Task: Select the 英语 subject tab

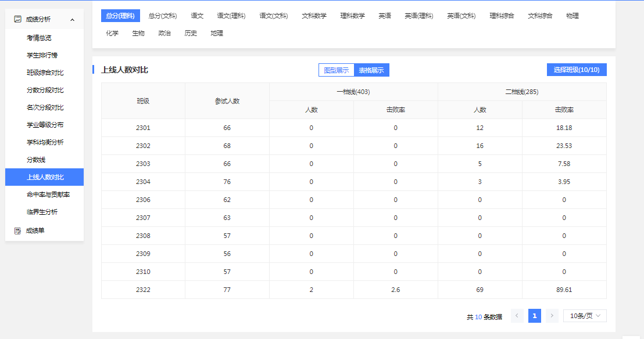Action: [x=385, y=16]
